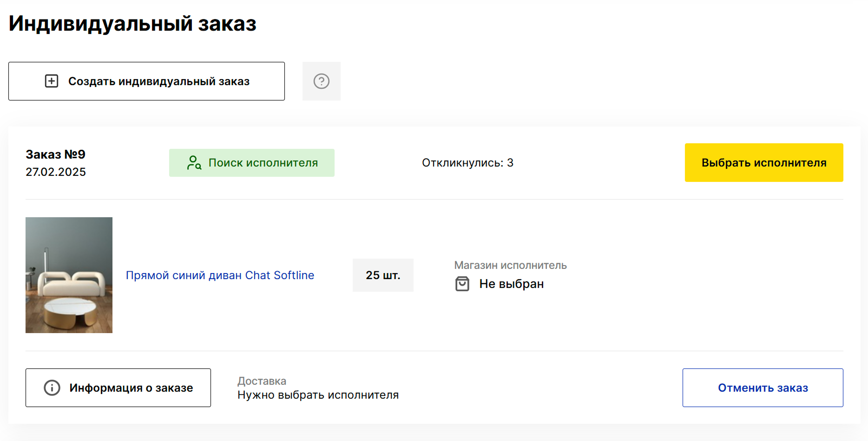Click the sofa product thumbnail image
The height and width of the screenshot is (441, 868).
[69, 275]
